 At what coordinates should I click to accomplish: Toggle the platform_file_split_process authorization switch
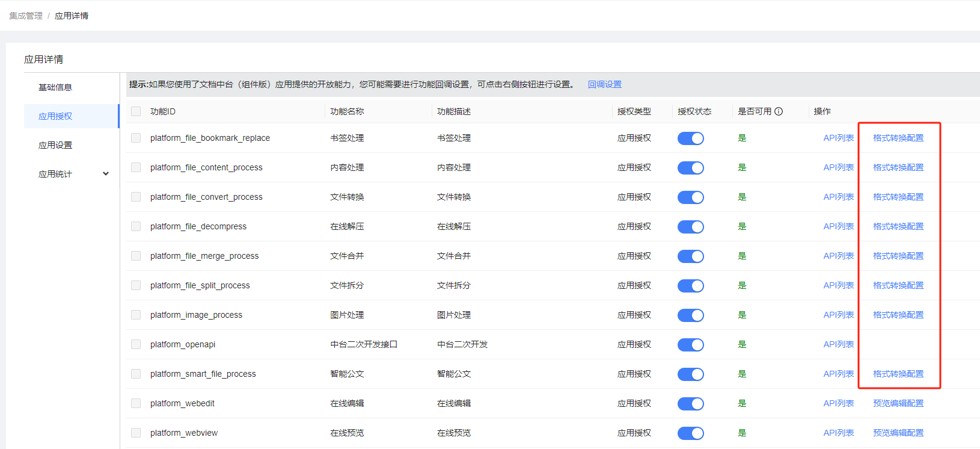690,286
